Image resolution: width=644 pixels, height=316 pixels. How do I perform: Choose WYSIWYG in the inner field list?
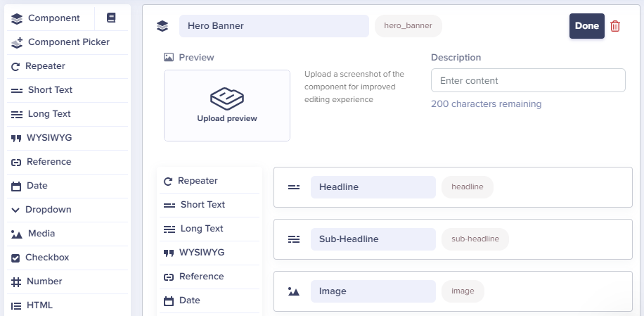tap(210, 253)
